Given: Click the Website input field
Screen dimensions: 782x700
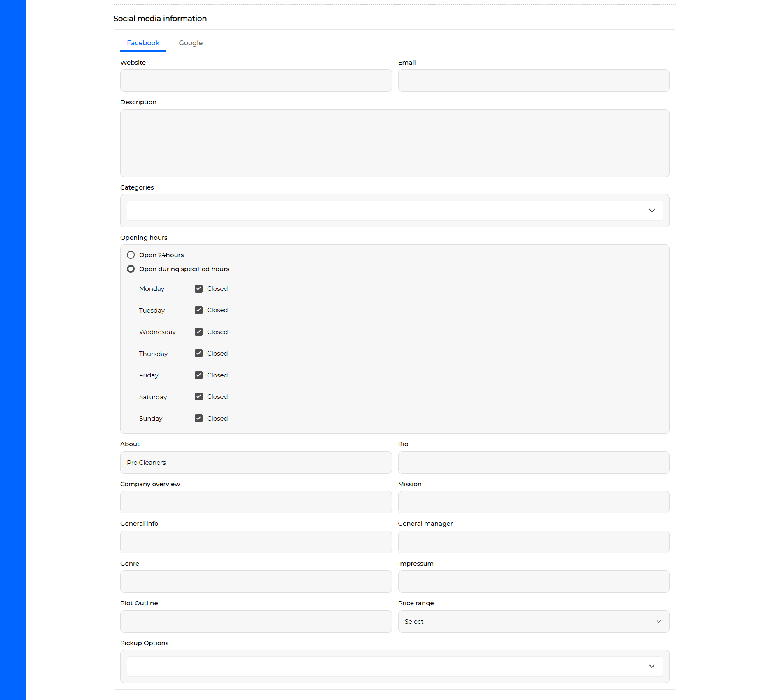Looking at the screenshot, I should (256, 80).
